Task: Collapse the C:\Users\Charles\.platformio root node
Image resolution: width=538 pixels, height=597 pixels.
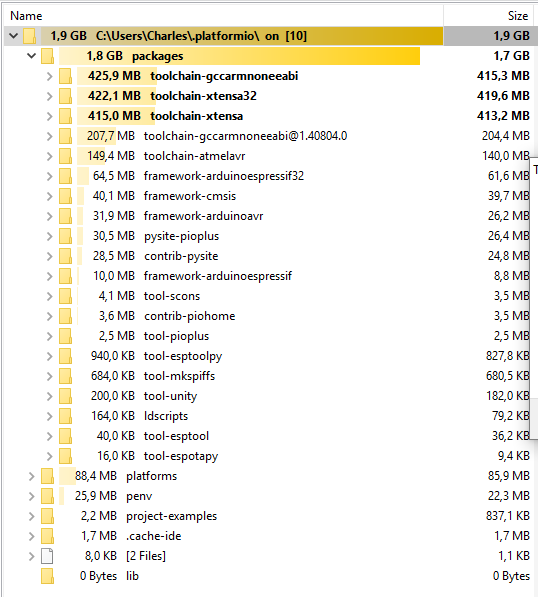Action: tap(14, 36)
